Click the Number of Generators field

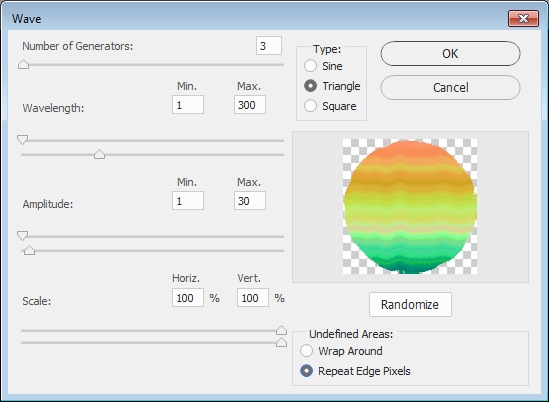pyautogui.click(x=269, y=46)
